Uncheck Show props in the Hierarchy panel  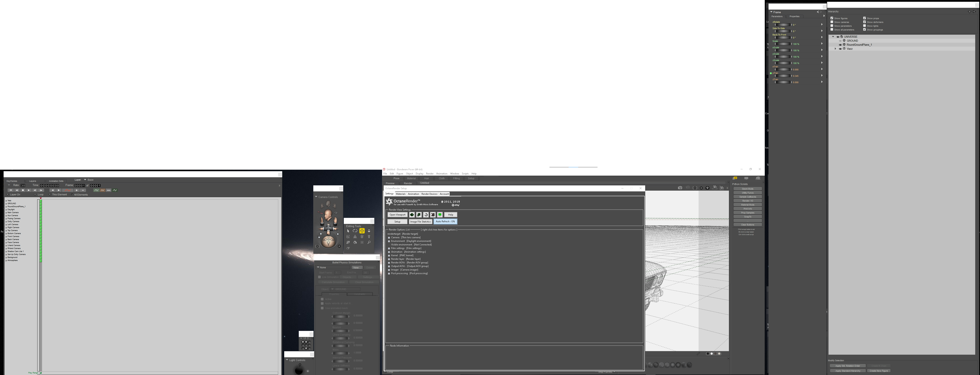(865, 18)
